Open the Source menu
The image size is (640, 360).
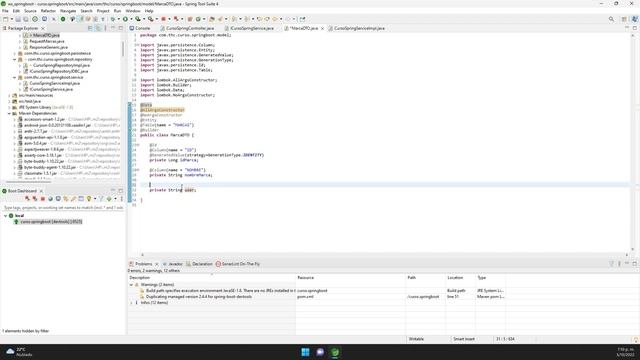[30, 11]
